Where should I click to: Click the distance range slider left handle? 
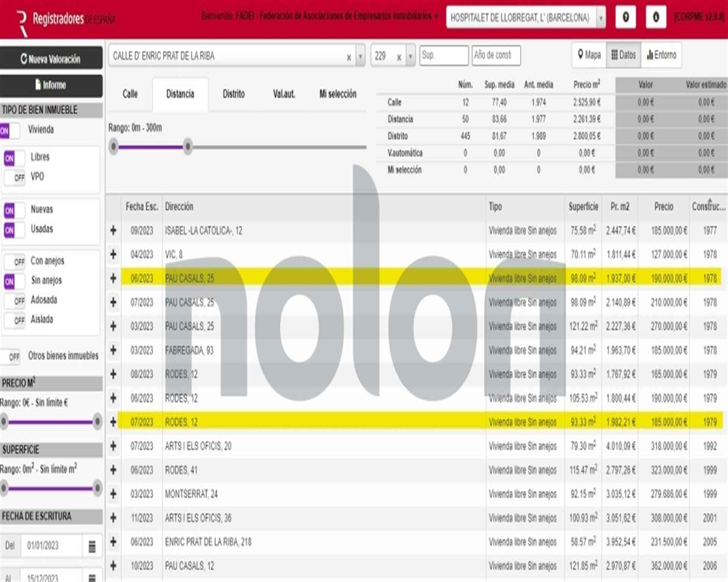pos(114,147)
